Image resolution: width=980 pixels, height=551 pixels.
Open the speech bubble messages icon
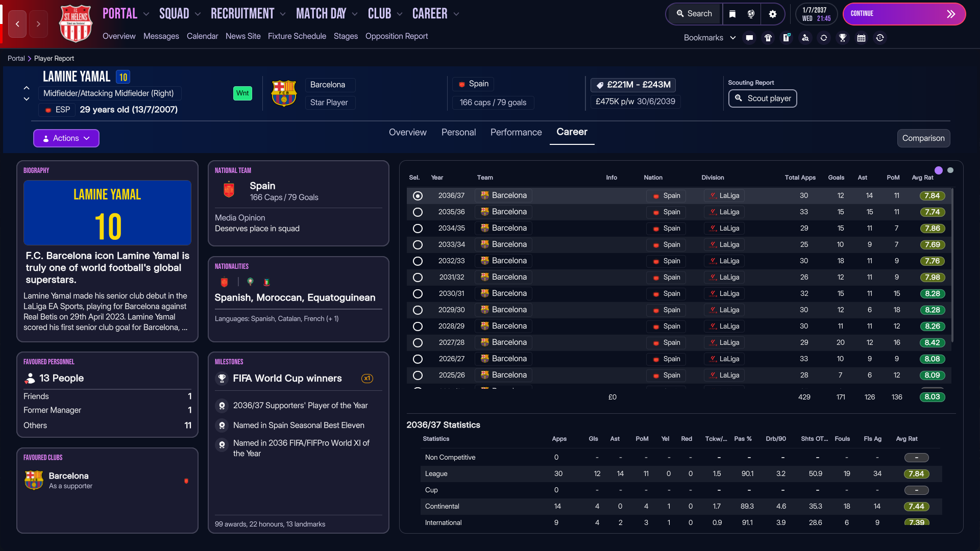click(x=749, y=38)
